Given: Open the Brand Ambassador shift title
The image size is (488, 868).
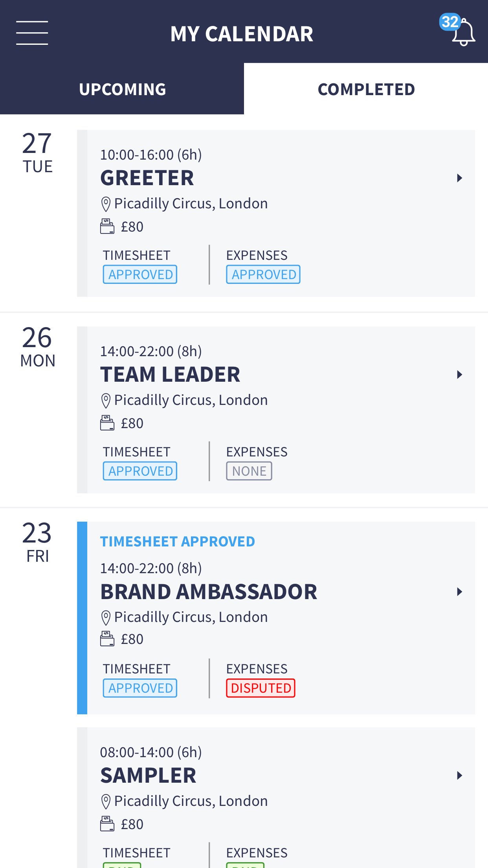Looking at the screenshot, I should tap(209, 592).
